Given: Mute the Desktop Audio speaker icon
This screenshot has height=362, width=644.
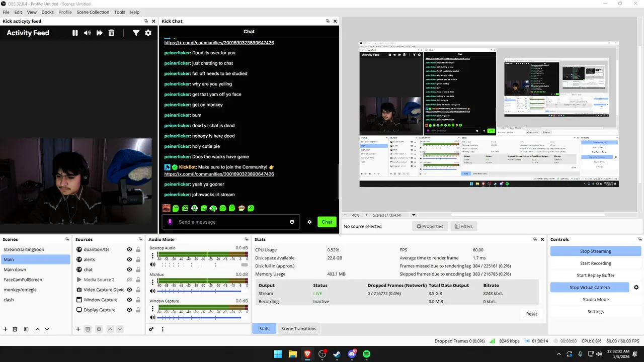Looking at the screenshot, I should [x=153, y=264].
